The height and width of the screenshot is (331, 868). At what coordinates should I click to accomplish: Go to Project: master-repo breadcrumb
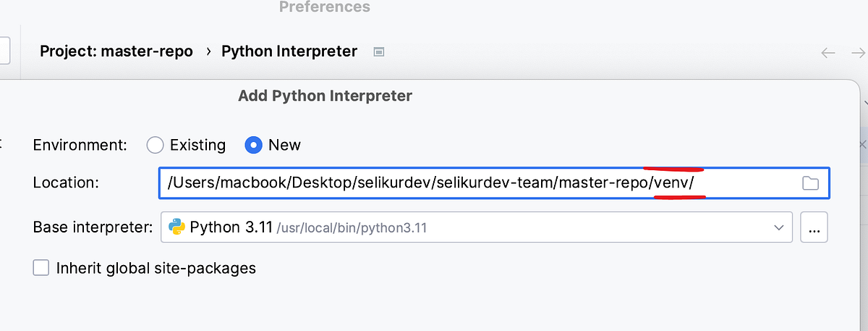116,52
